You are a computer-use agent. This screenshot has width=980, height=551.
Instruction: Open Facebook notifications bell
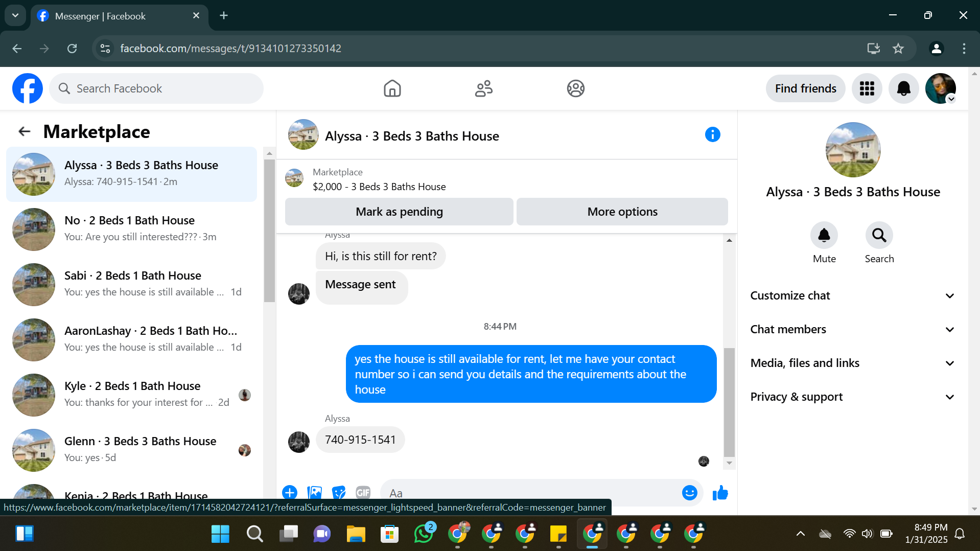coord(903,88)
